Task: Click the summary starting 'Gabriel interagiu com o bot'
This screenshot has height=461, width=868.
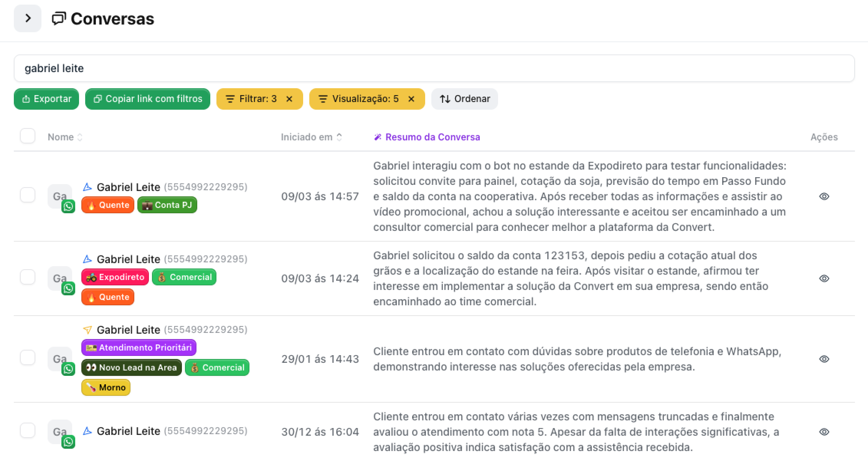Action: tap(580, 196)
